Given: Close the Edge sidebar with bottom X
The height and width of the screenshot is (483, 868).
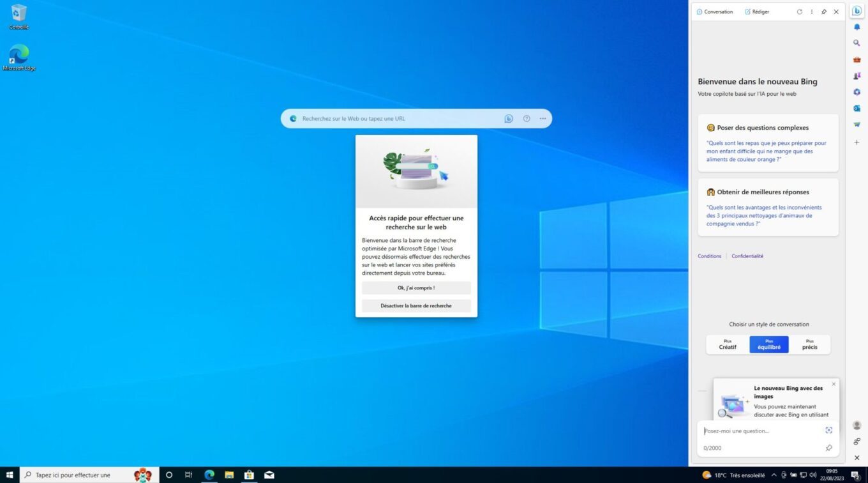Looking at the screenshot, I should click(x=857, y=457).
